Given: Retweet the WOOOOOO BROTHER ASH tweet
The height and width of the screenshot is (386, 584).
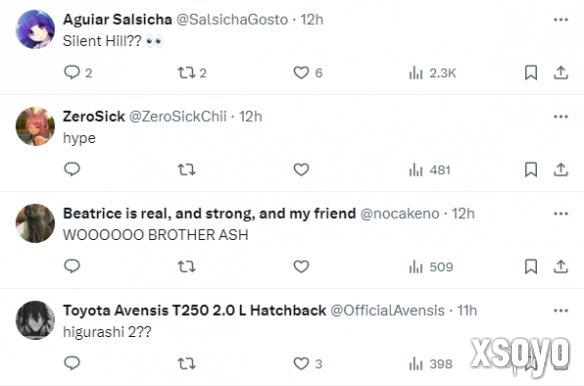Looking at the screenshot, I should point(186,266).
